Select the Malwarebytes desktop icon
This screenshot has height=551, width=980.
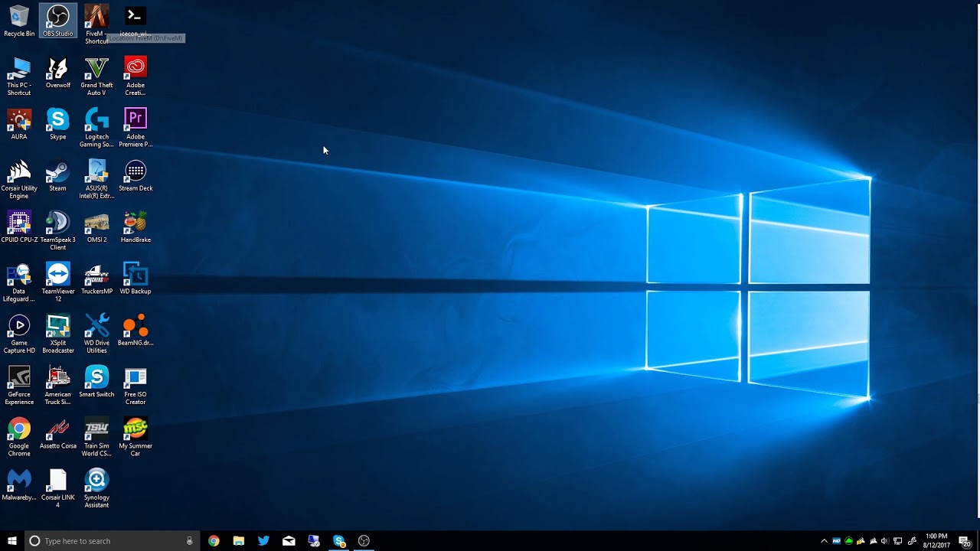click(19, 484)
